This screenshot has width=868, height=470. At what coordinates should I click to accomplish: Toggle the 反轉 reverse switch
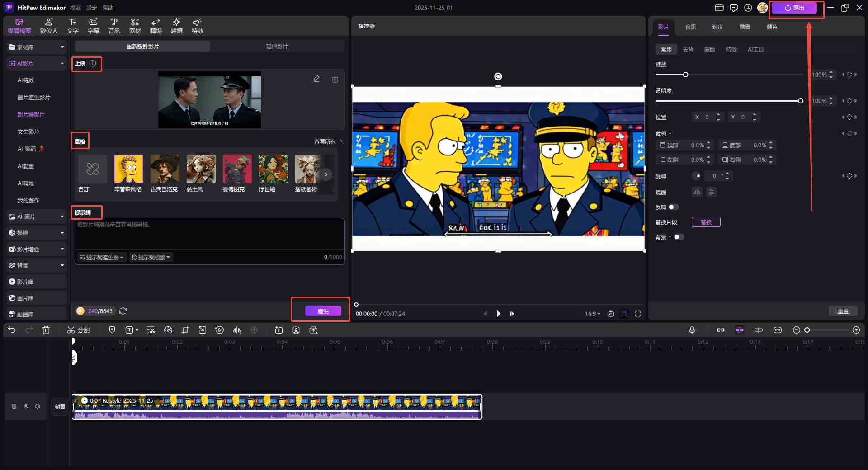[674, 207]
